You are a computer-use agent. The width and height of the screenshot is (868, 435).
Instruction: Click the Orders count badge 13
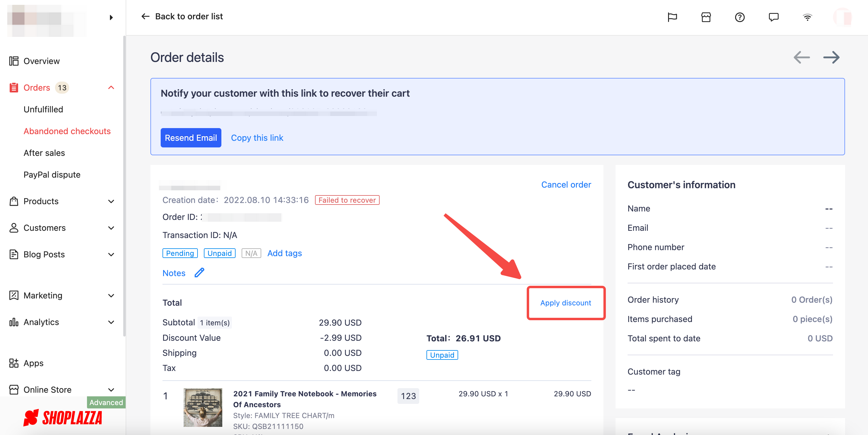[62, 88]
